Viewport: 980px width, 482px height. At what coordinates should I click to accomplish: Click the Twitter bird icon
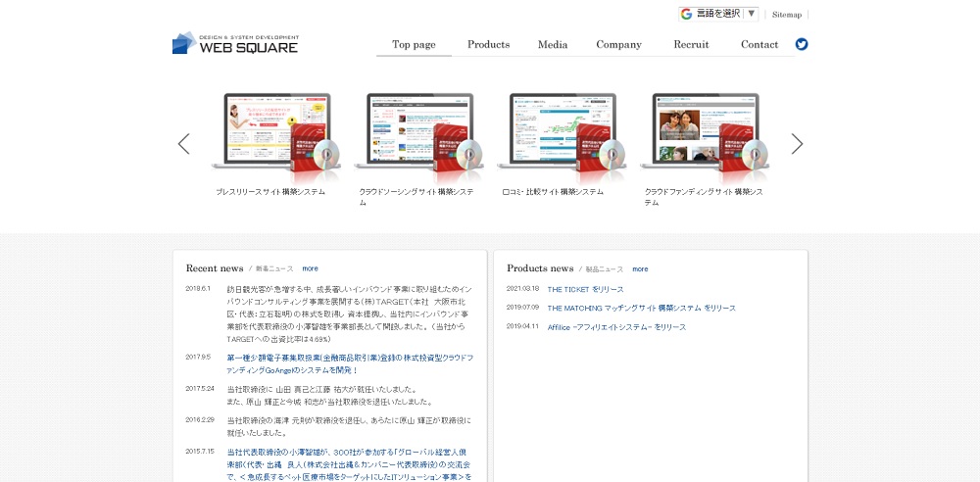802,44
